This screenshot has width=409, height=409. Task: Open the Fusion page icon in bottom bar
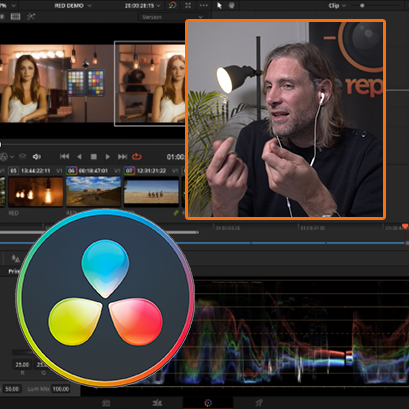coord(157,403)
